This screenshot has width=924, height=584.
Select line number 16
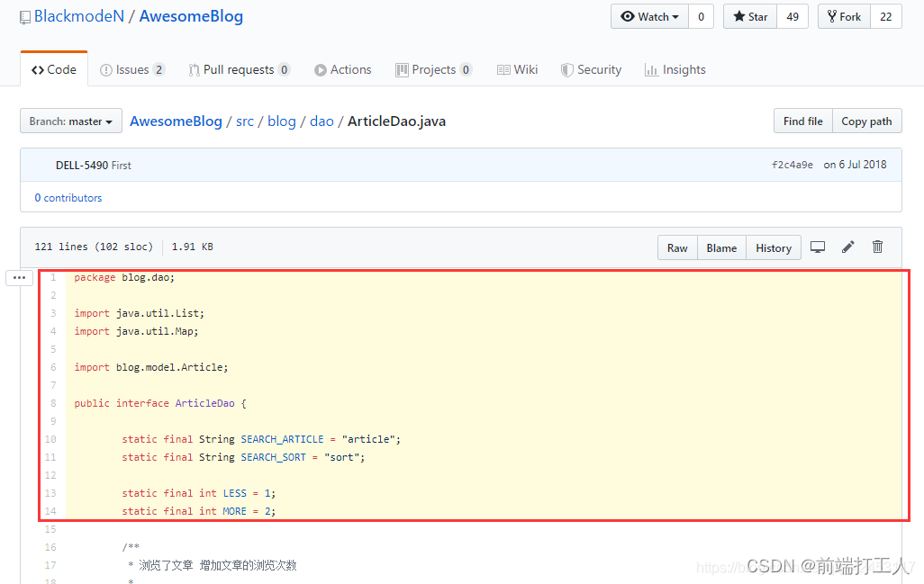coord(50,547)
